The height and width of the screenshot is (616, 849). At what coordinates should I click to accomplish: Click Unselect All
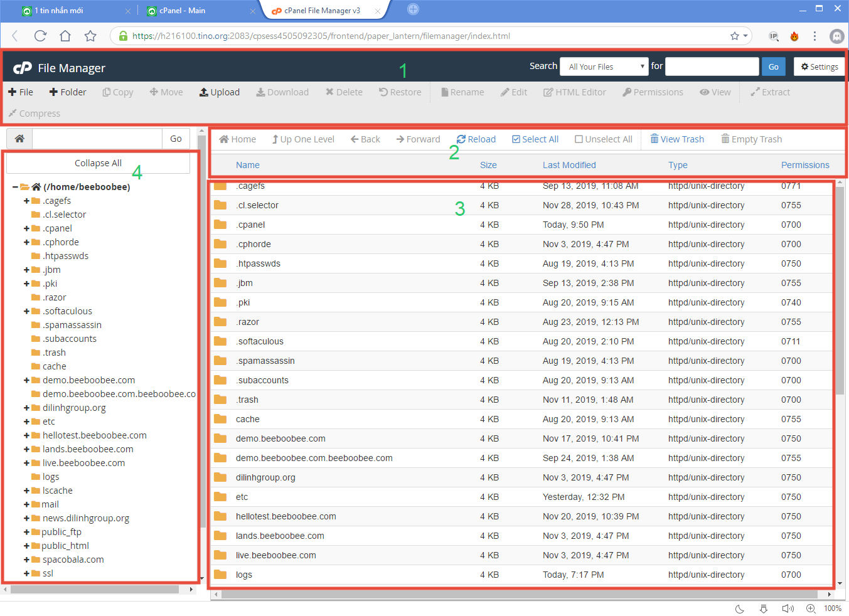[x=604, y=139]
